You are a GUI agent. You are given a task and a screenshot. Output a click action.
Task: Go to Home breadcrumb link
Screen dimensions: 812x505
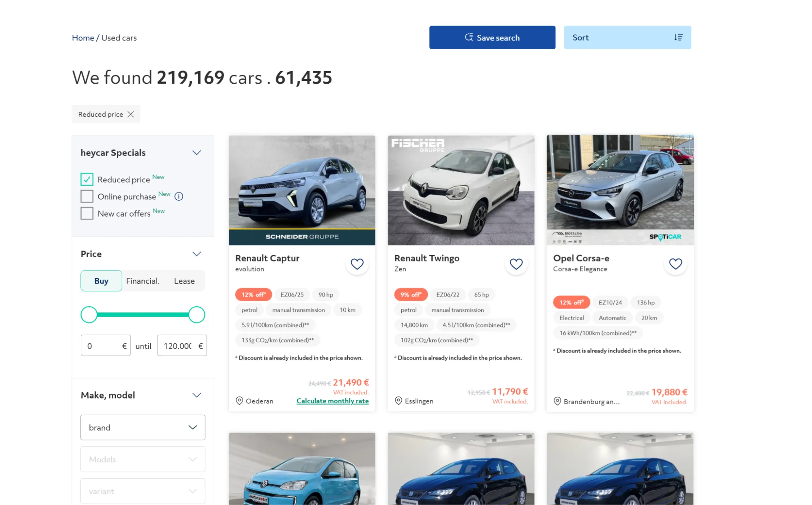[83, 38]
